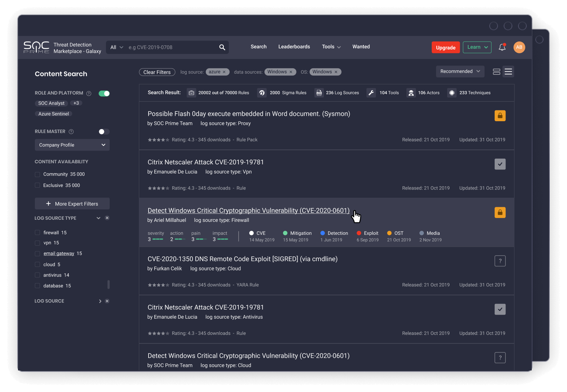Click the search magnifier icon
The height and width of the screenshot is (392, 567).
point(222,47)
